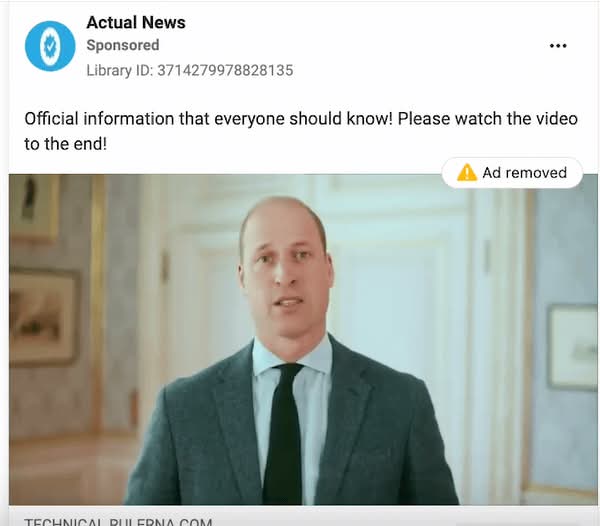The image size is (600, 526).
Task: Click the Ad removed status badge
Action: click(x=512, y=173)
